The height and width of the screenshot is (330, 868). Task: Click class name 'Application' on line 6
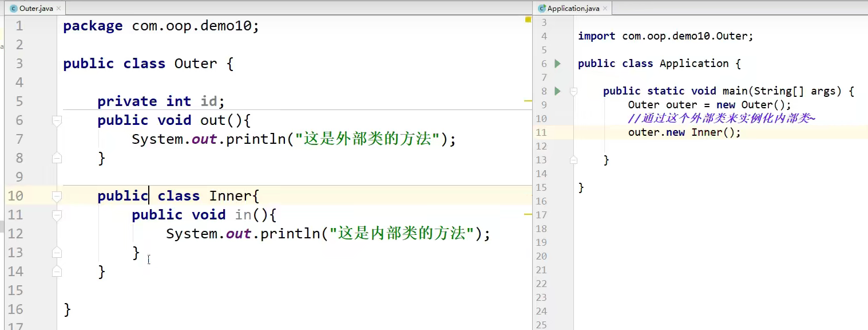click(x=694, y=64)
